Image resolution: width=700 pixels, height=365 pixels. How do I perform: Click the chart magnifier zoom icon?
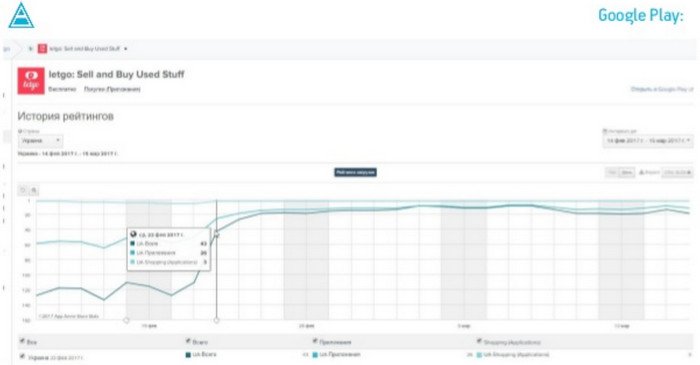coord(34,191)
